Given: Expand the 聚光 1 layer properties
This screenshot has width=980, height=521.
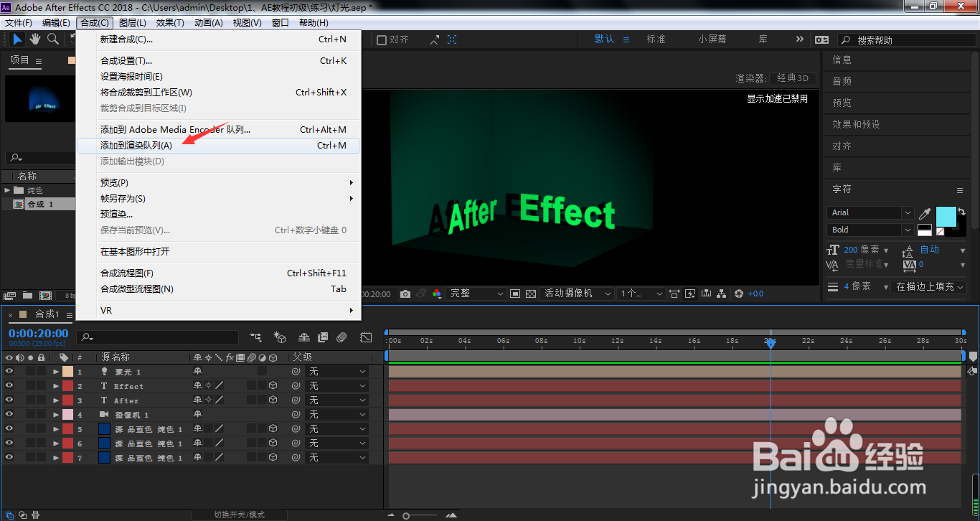Looking at the screenshot, I should [x=56, y=372].
